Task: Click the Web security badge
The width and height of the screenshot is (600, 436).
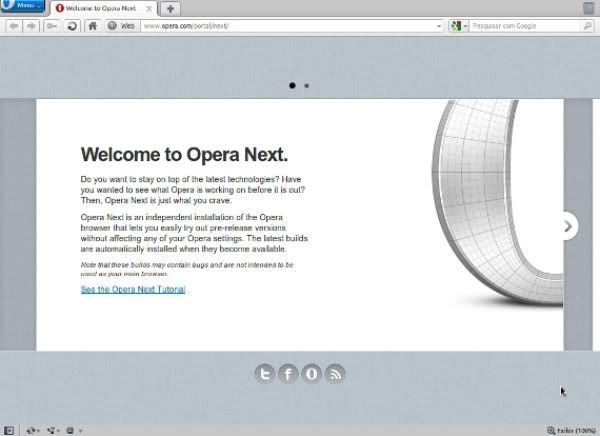Action: pyautogui.click(x=122, y=26)
